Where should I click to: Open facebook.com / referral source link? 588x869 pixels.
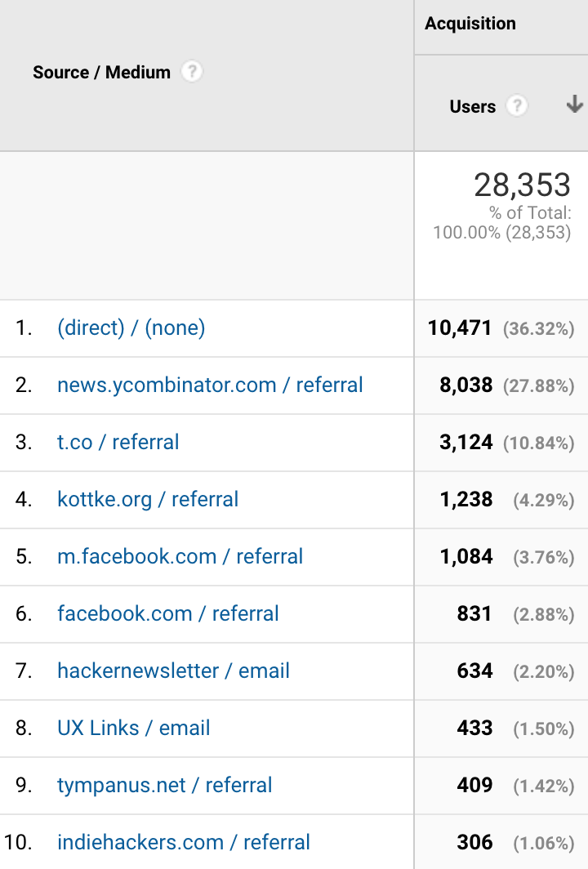pos(168,613)
